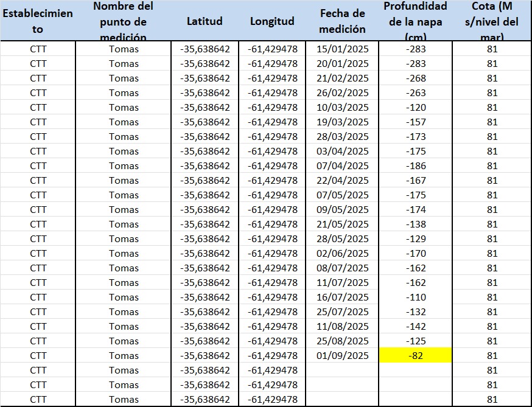The height and width of the screenshot is (407, 532).
Task: Select the Profundidad de la napa header
Action: (415, 21)
